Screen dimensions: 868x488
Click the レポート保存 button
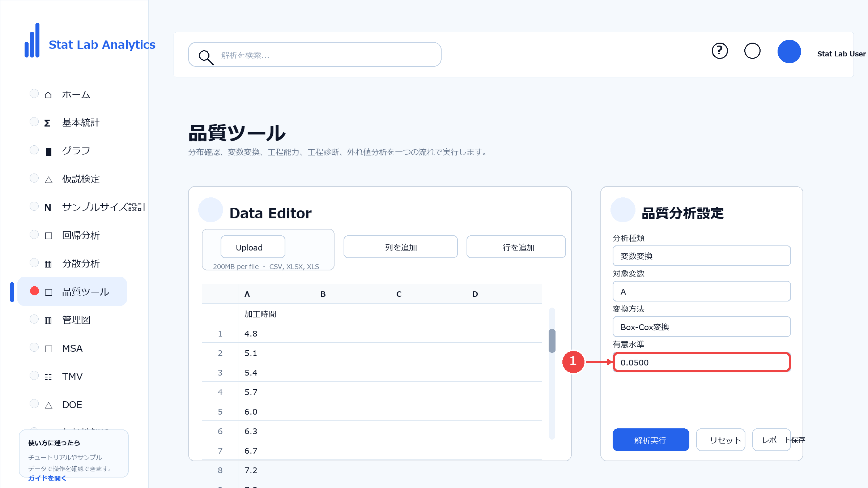pos(772,440)
